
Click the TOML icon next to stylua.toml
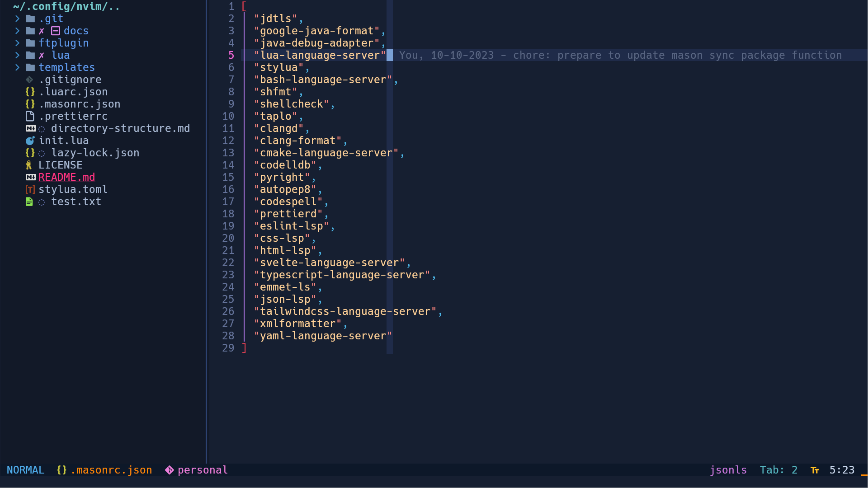30,189
